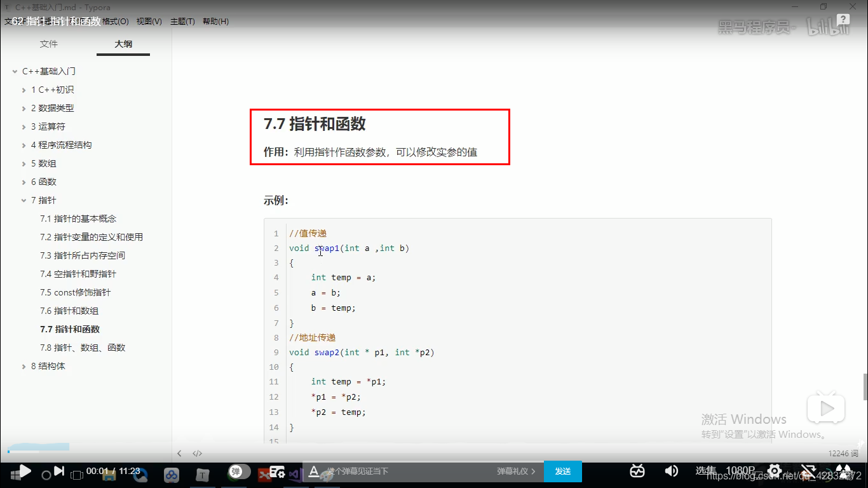
Task: Click the '//值传递' comment line
Action: click(x=308, y=233)
